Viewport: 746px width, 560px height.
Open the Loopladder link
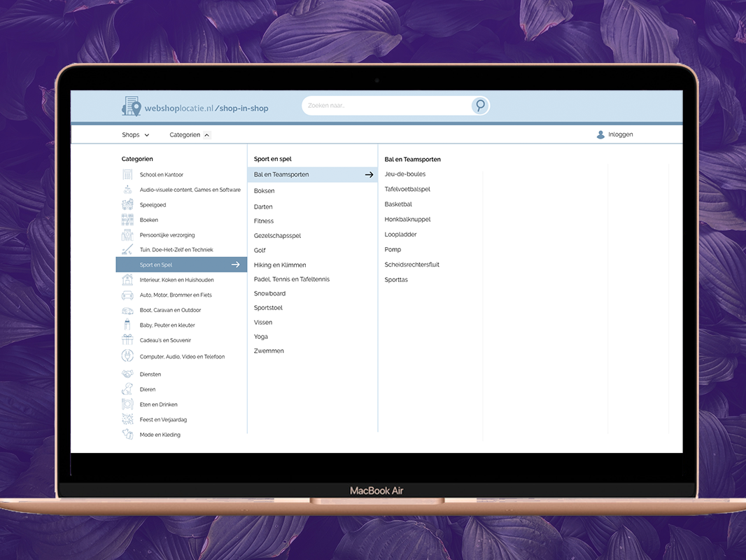point(400,234)
